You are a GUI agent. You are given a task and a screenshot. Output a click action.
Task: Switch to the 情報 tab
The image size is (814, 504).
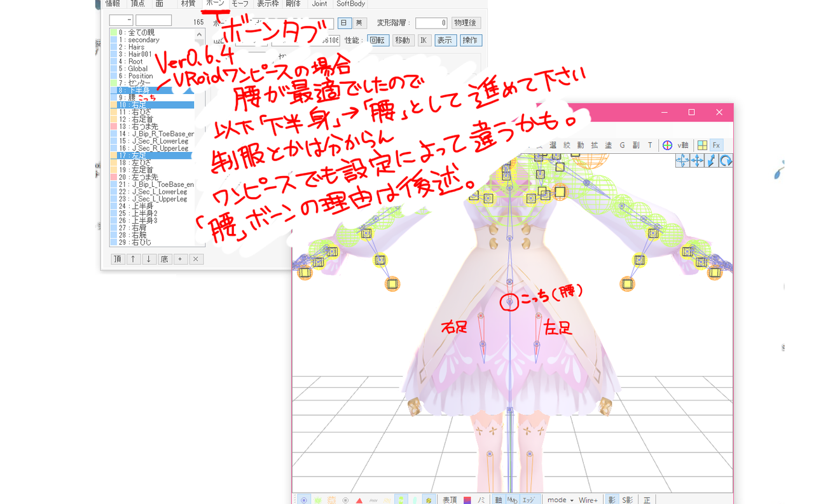click(113, 4)
